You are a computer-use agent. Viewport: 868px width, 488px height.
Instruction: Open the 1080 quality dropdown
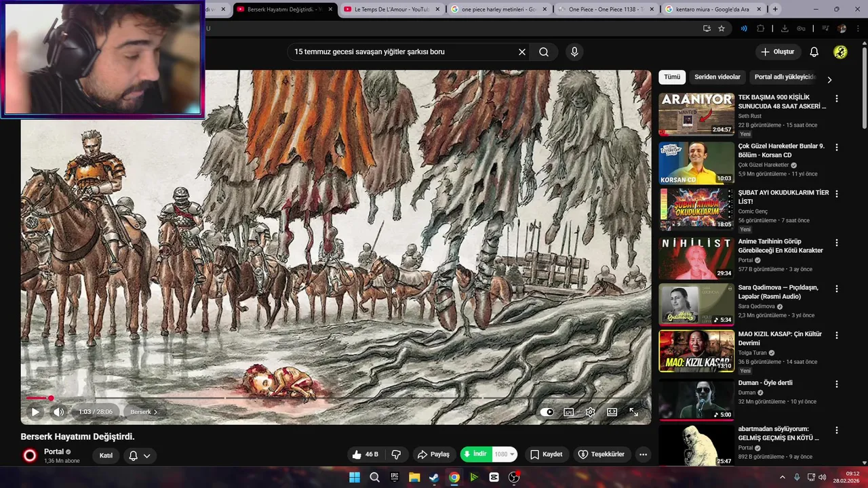[505, 454]
